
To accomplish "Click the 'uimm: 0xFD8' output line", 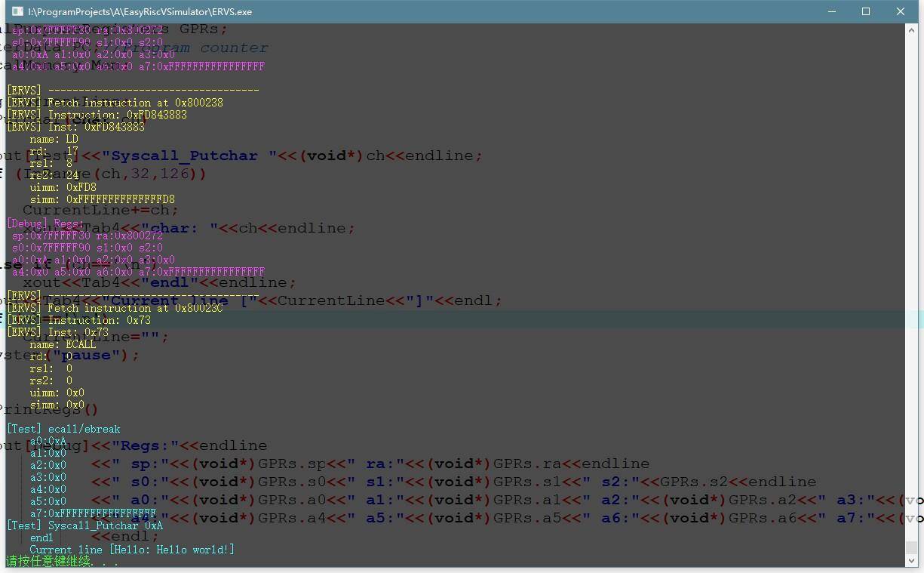I will (63, 187).
